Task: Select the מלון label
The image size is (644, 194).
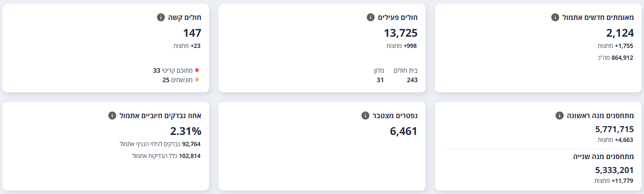Action: 379,71
